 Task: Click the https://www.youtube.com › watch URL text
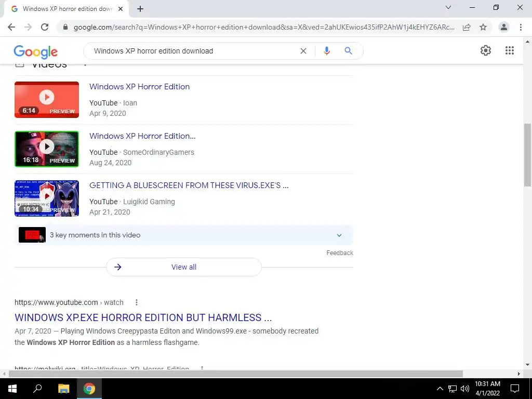tap(69, 302)
